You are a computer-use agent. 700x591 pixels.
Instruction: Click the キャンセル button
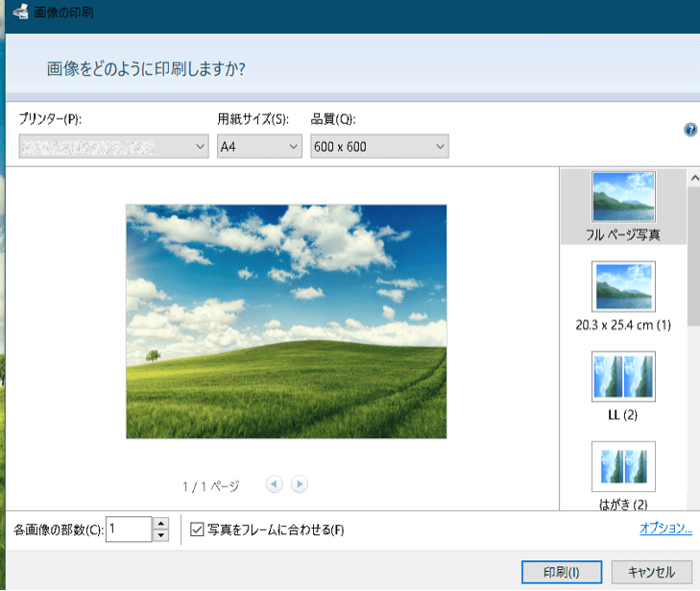click(x=651, y=572)
